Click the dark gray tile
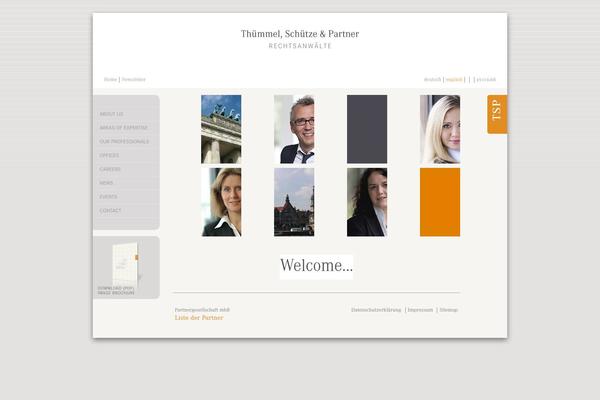 [x=367, y=129]
